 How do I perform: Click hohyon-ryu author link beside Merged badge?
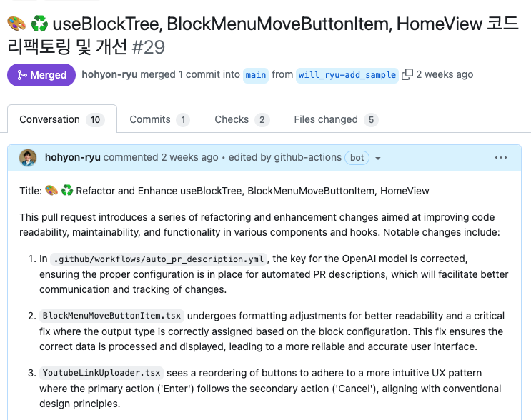pyautogui.click(x=110, y=74)
